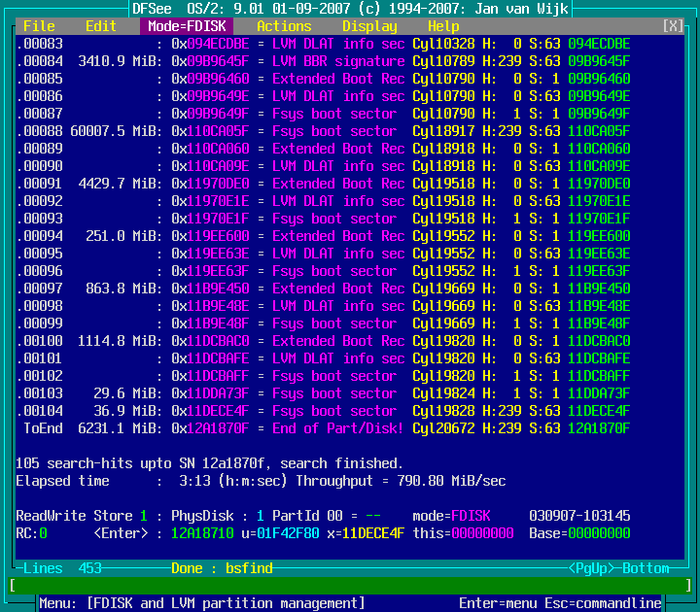
Task: Open the Edit menu
Action: [100, 26]
